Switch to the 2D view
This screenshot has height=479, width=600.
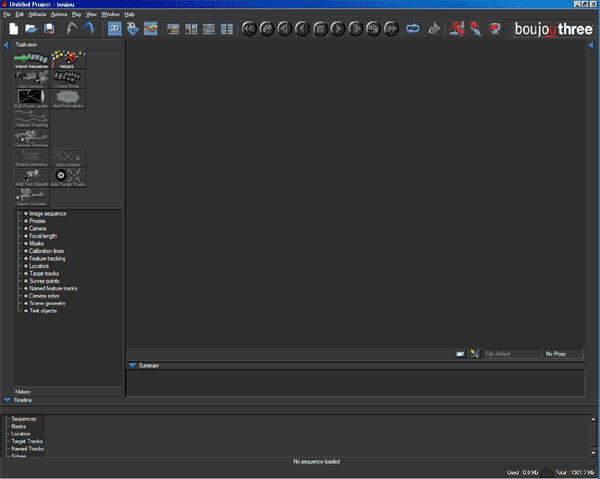(114, 29)
